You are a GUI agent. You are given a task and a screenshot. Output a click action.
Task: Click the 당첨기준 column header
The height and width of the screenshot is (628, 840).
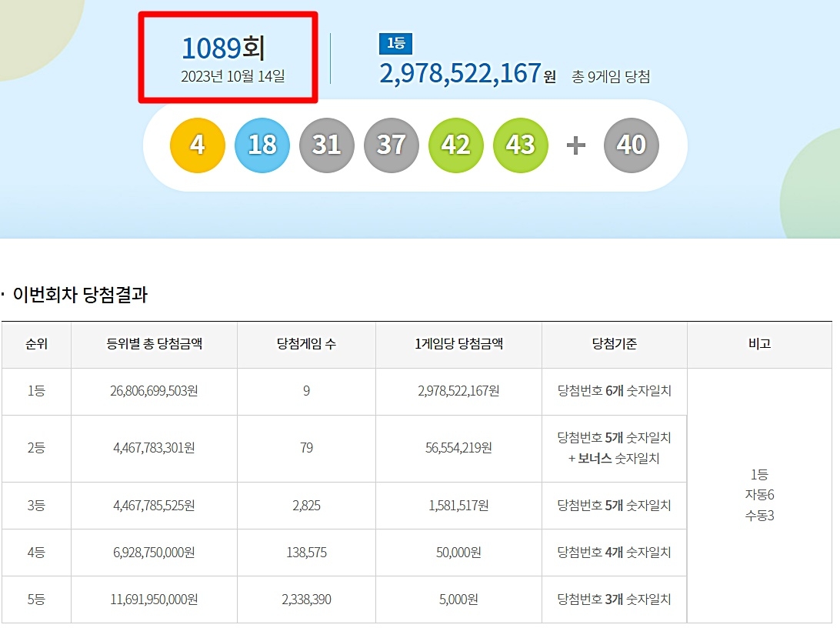615,344
